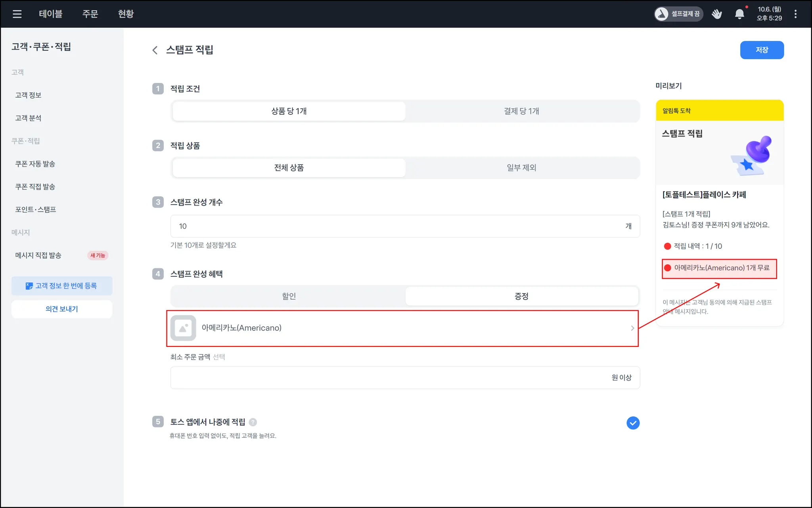Toggle the 셀프결제 끔 switch
Viewport: 812px width, 508px height.
(x=678, y=14)
